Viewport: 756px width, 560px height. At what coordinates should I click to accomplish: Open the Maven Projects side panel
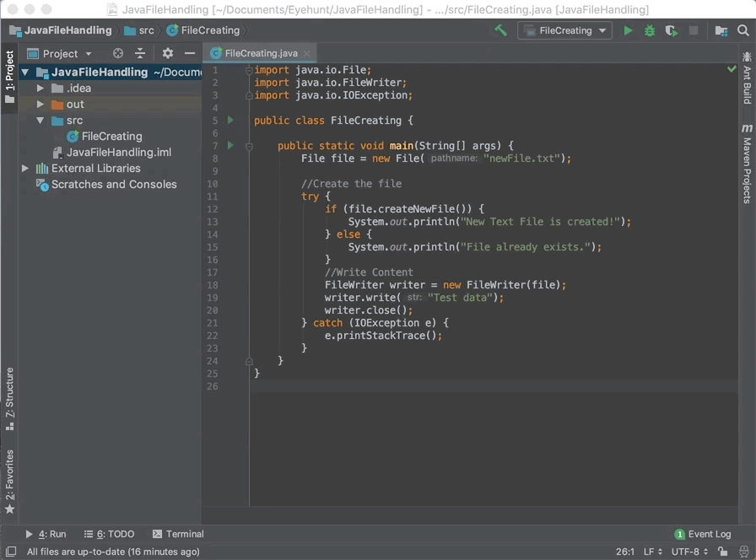[x=747, y=164]
